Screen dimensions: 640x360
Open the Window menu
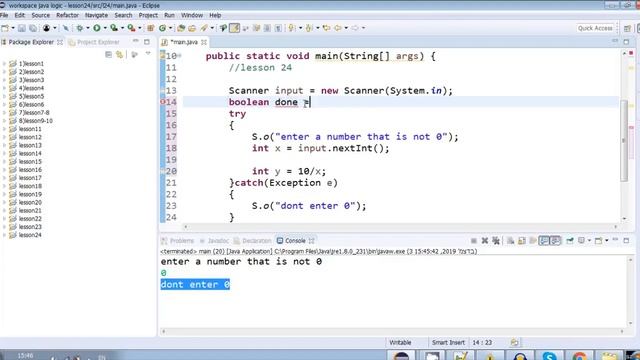coord(192,16)
